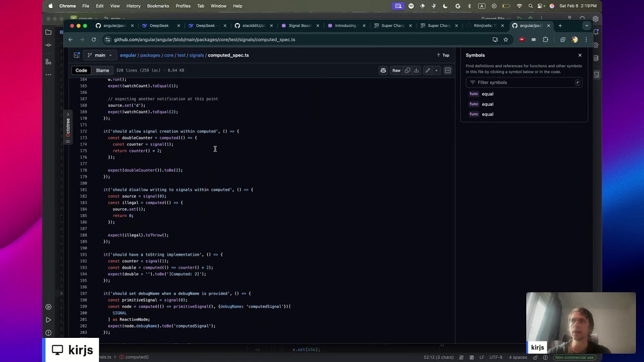Click the UTF-8 encoding status
Screen dimensions: 644x362
point(496,357)
